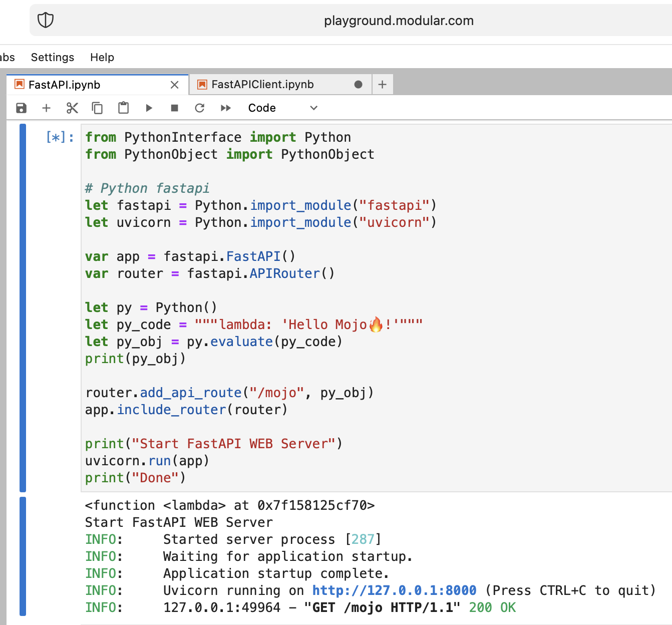Open a new launcher tab
The width and height of the screenshot is (672, 625).
383,85
